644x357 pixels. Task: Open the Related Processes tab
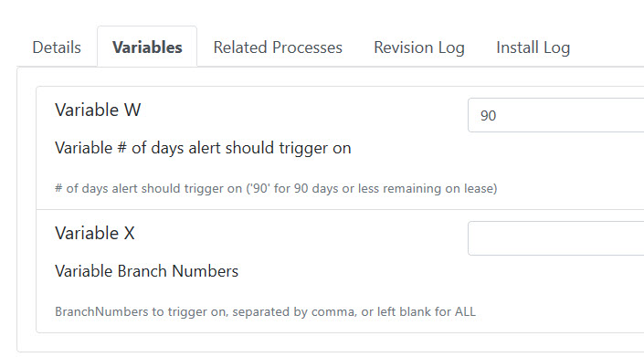[278, 47]
